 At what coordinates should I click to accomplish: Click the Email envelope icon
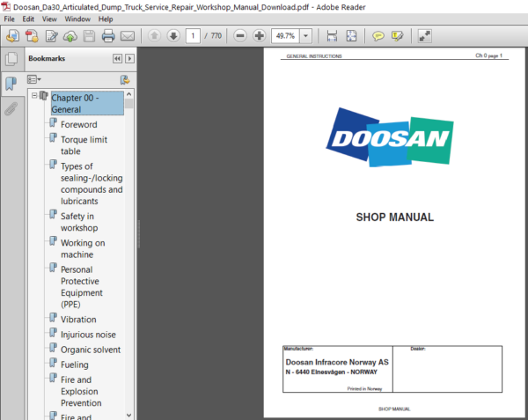[x=128, y=36]
